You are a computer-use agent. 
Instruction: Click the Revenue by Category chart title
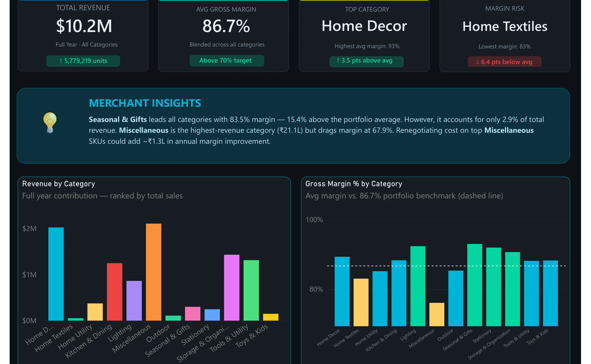[58, 184]
